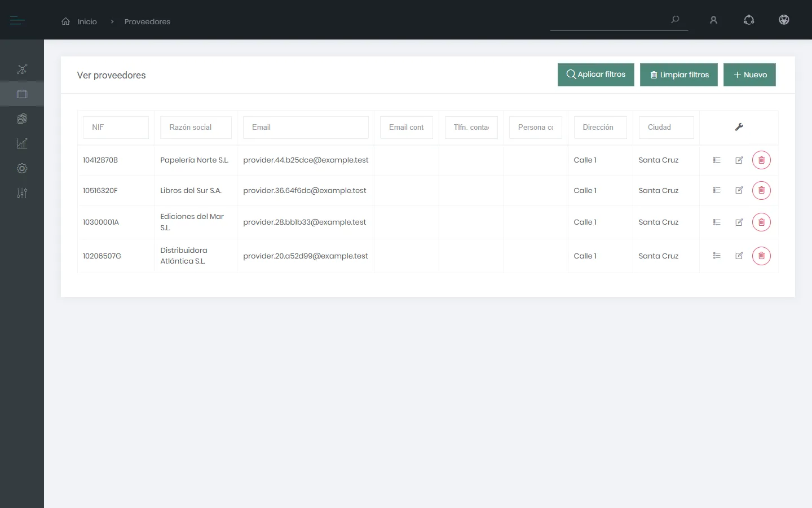Open the sliders adjustments sidebar section
This screenshot has width=812, height=508.
tap(22, 193)
